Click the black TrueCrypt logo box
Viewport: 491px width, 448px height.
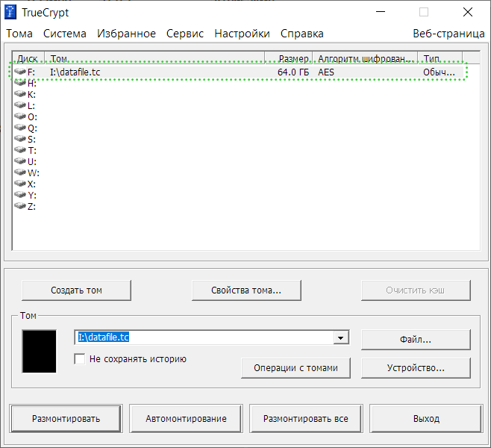39,351
